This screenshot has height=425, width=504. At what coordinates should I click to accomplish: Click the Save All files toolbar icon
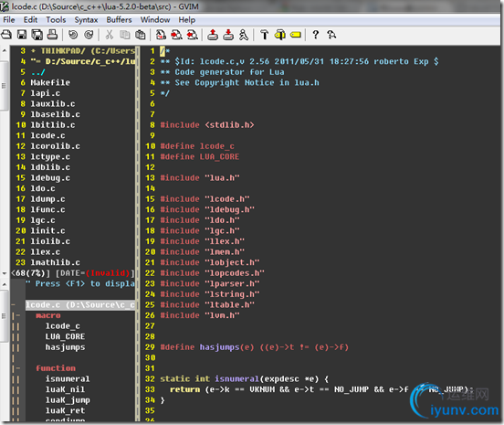pyautogui.click(x=37, y=35)
